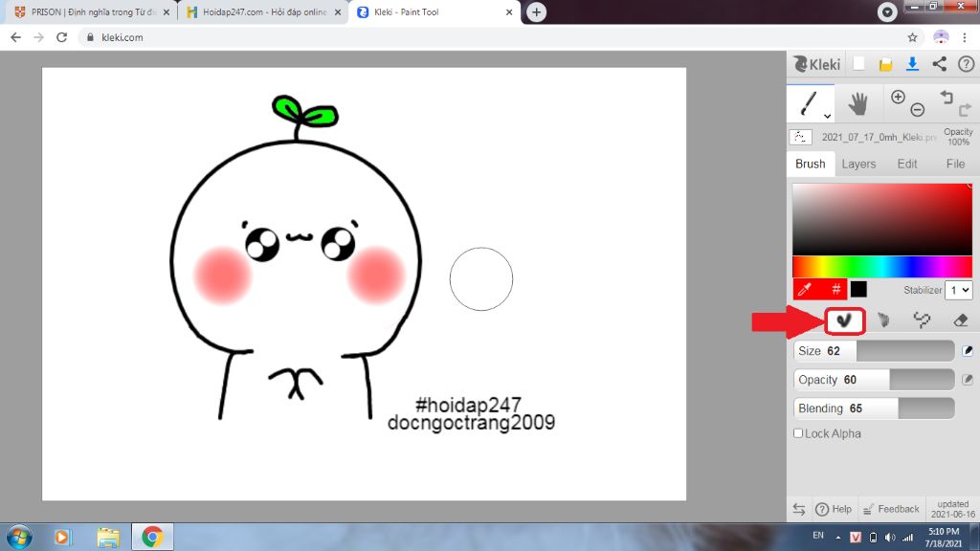Switch to the File tab
980x551 pixels.
955,164
